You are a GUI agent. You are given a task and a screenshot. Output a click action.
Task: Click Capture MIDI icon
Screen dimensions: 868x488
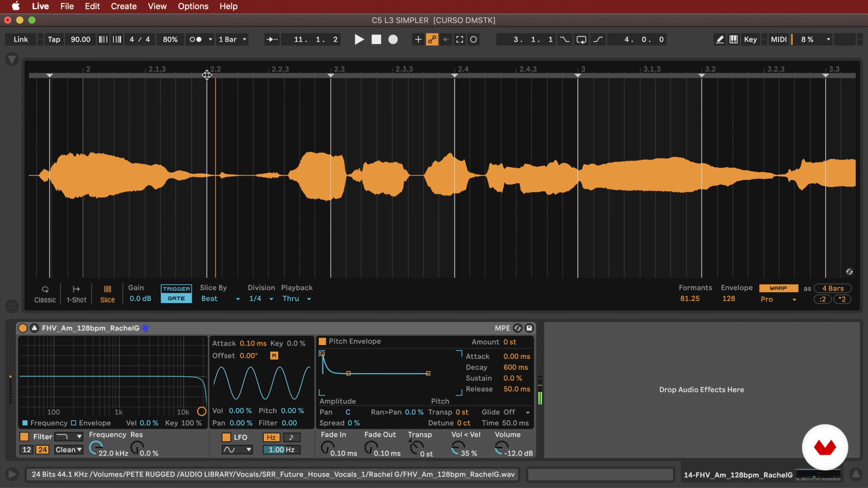(460, 39)
